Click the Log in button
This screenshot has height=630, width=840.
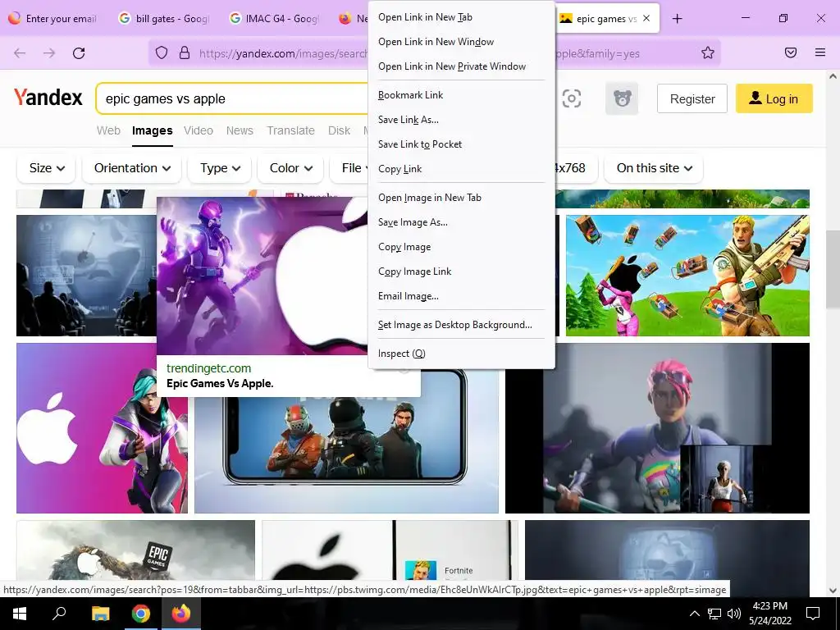click(774, 98)
